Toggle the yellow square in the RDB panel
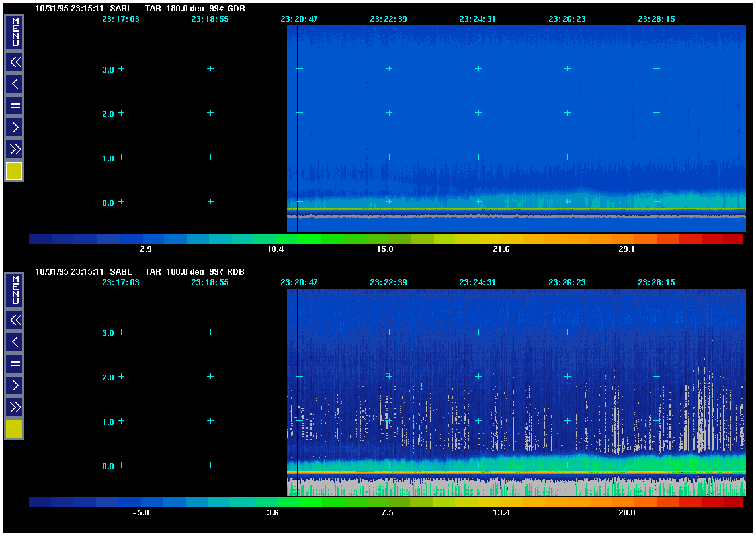Viewport: 756px width, 536px height. 15,429
